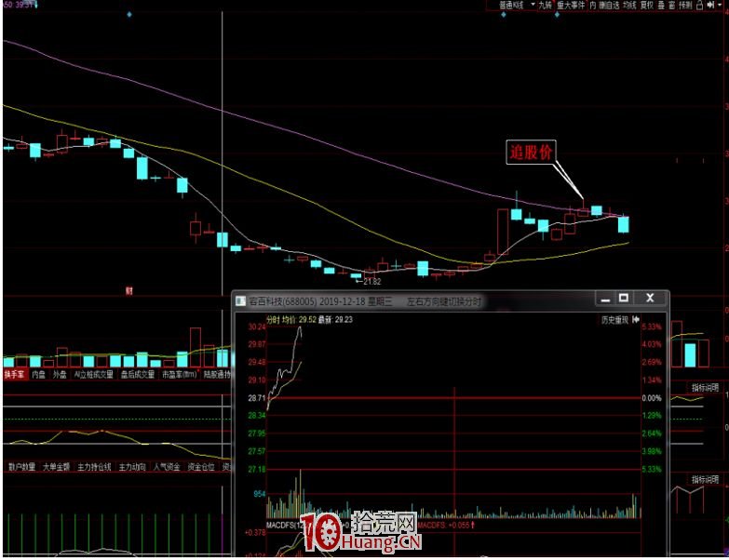Screen dimensions: 729x560
Task: Click the 窗 multi-window button
Action: click(672, 5)
